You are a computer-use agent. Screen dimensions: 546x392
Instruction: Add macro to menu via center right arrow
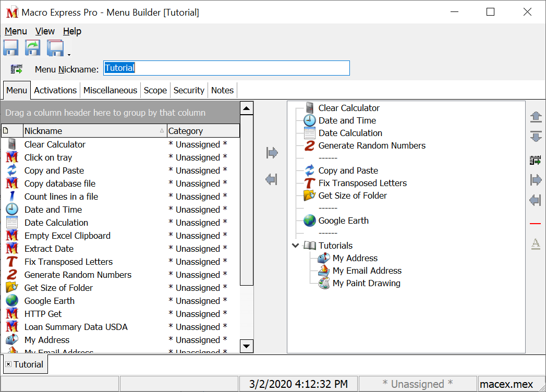(x=271, y=153)
